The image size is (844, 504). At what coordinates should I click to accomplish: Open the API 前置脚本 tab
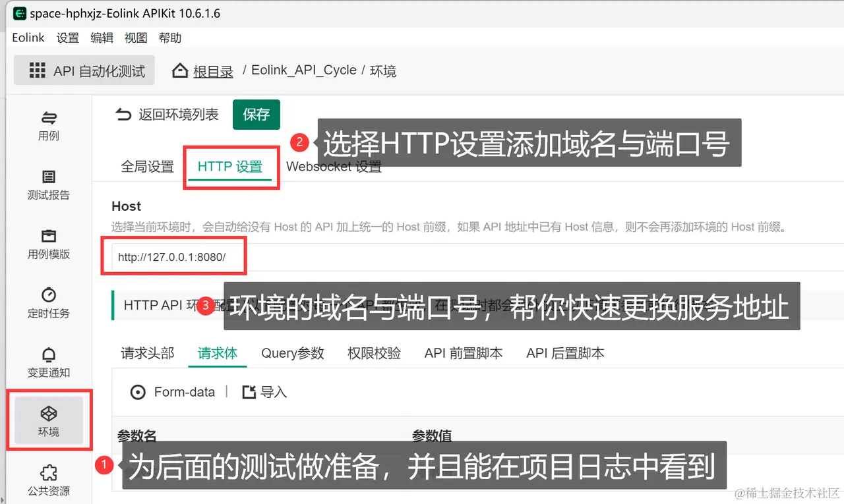(464, 353)
